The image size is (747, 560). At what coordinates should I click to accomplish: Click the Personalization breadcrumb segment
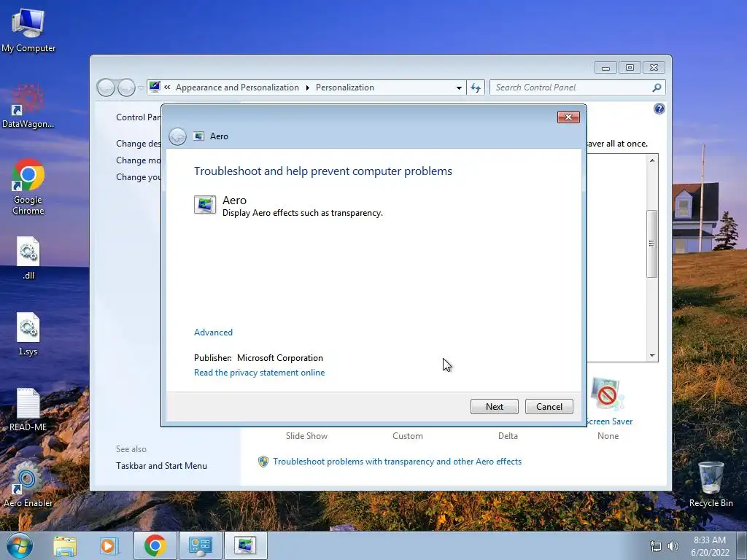345,87
